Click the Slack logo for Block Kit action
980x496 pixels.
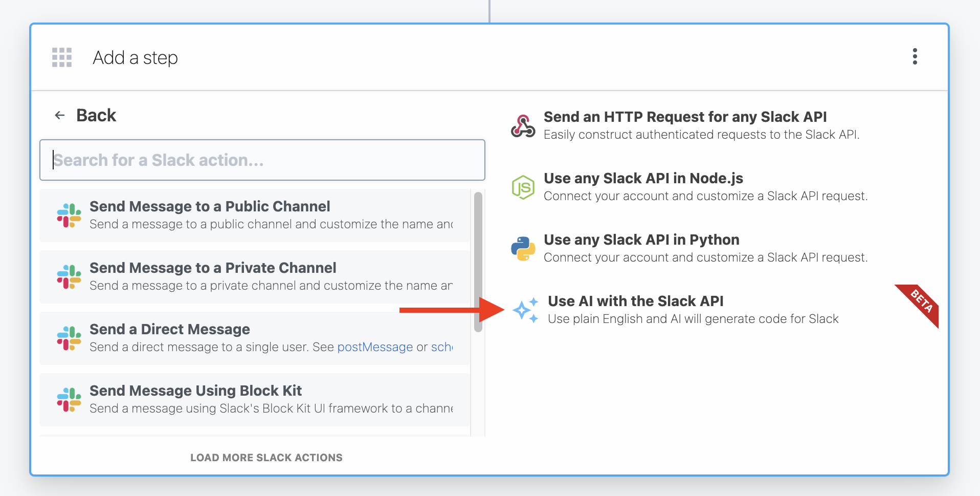[x=69, y=400]
